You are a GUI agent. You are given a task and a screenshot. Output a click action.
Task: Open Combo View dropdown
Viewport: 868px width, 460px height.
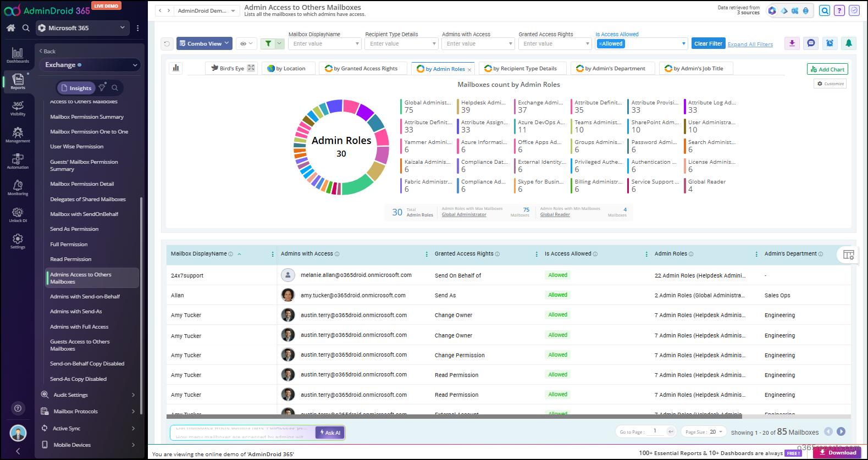coord(204,43)
